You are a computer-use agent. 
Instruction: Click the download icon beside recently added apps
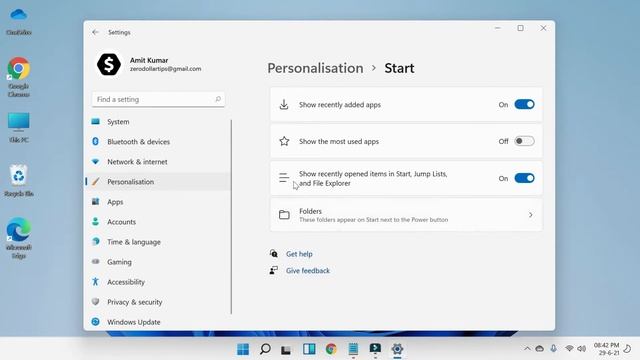284,105
